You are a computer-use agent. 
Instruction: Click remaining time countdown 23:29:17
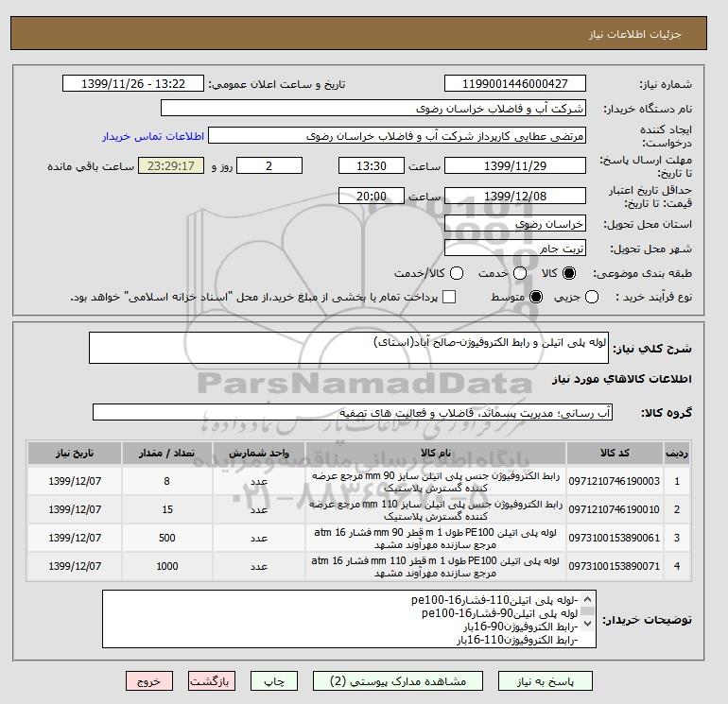pos(171,165)
